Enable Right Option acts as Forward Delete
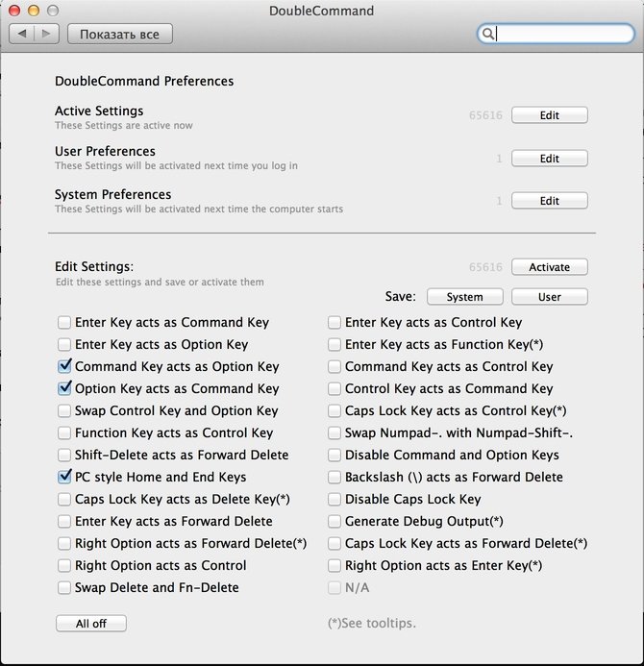Image resolution: width=644 pixels, height=666 pixels. coord(64,543)
